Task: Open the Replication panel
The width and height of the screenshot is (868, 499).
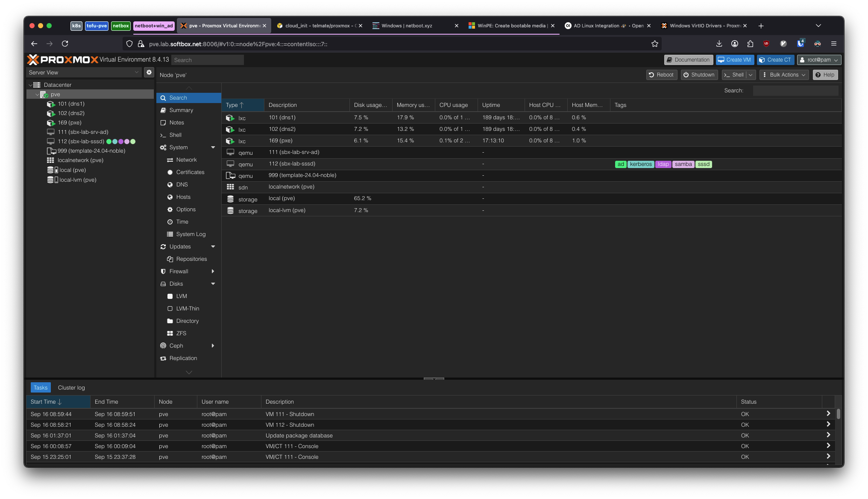Action: click(183, 358)
